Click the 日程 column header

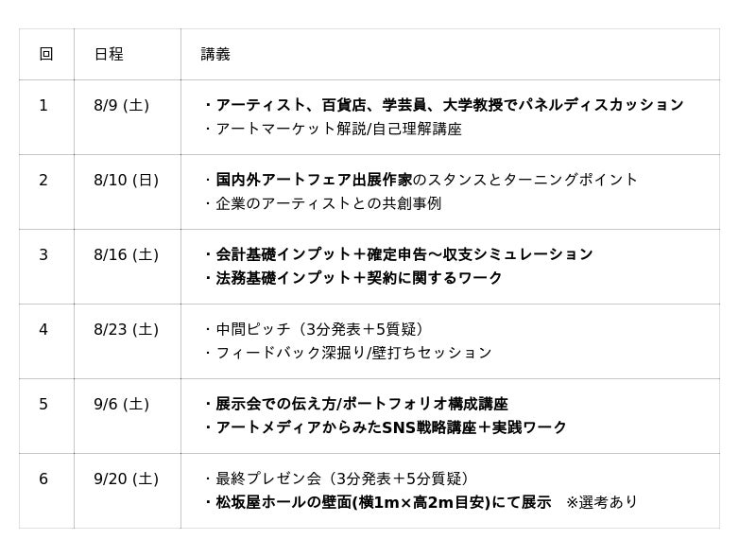[x=109, y=55]
